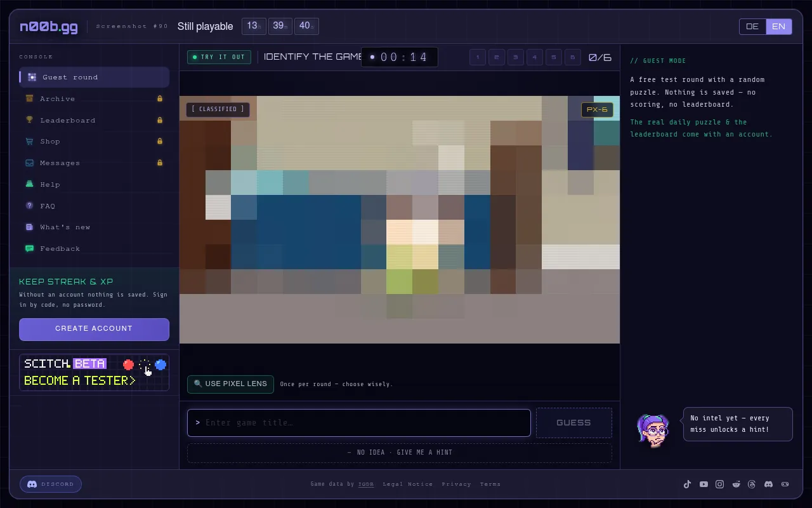Open the Archive menu item
Viewport: 812px width, 508px height.
coord(94,98)
